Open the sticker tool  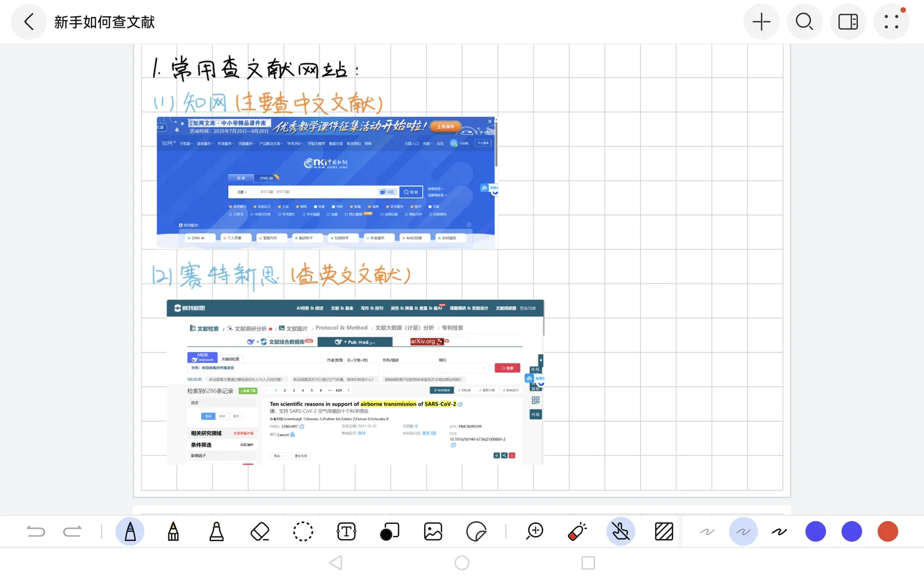476,531
